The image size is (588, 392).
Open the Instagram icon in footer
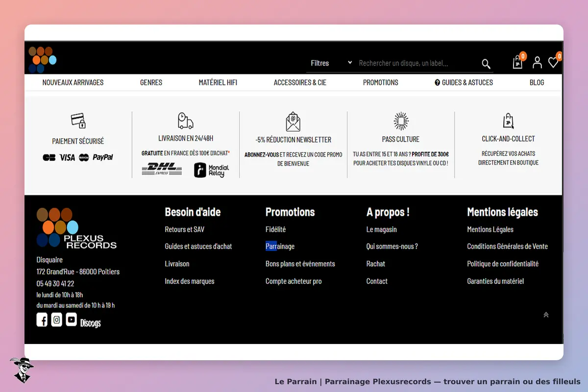(x=57, y=320)
